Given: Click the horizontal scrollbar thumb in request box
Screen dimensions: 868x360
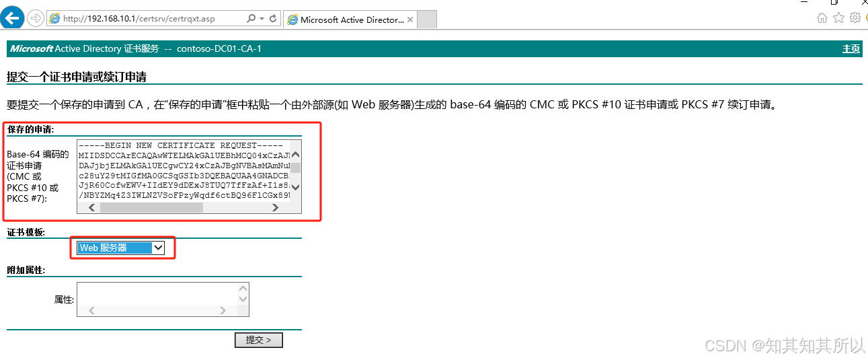Looking at the screenshot, I should click(x=151, y=207).
